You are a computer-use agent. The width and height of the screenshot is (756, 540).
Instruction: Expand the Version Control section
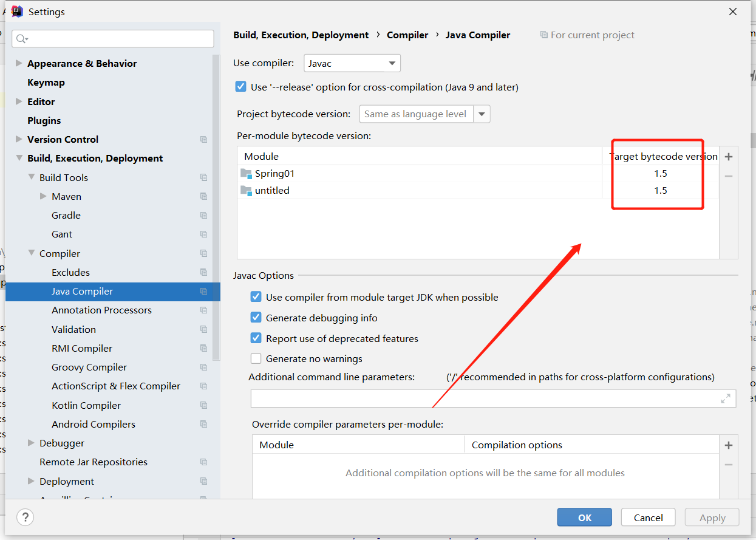coord(19,139)
